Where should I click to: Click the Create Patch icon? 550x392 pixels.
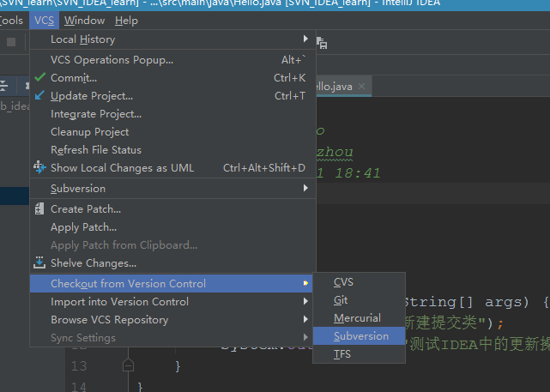pos(39,208)
